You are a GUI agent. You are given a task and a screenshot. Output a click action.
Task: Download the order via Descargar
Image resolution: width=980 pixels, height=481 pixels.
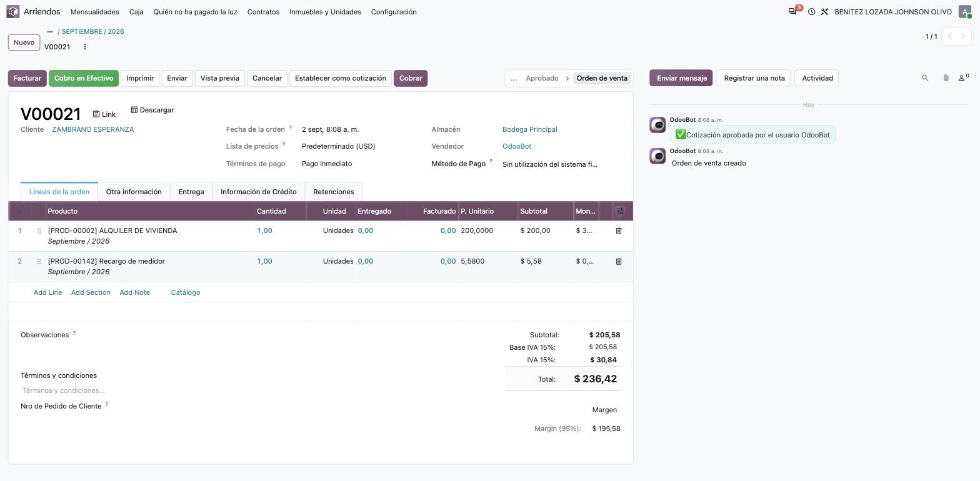(x=152, y=110)
